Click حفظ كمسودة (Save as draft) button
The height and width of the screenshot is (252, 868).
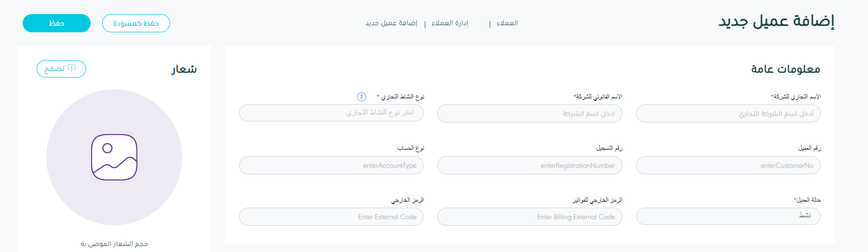tap(136, 23)
